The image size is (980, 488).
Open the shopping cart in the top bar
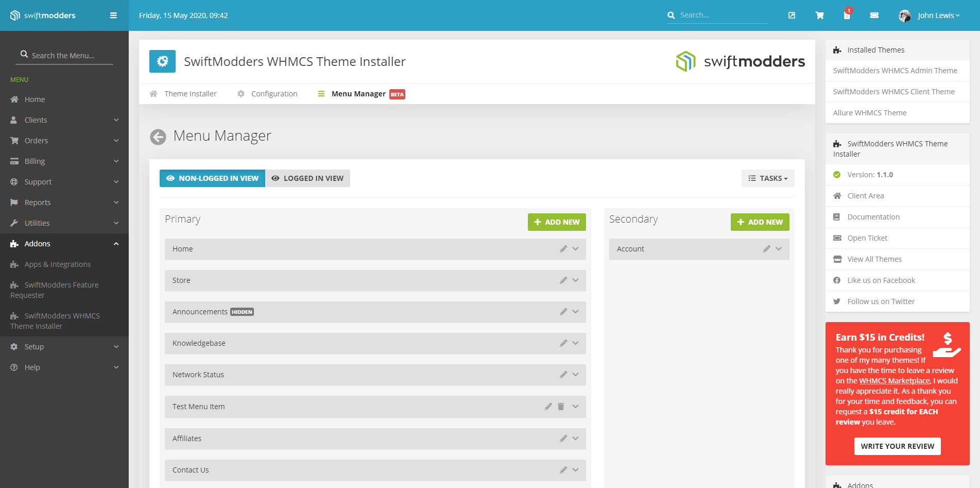[x=819, y=15]
